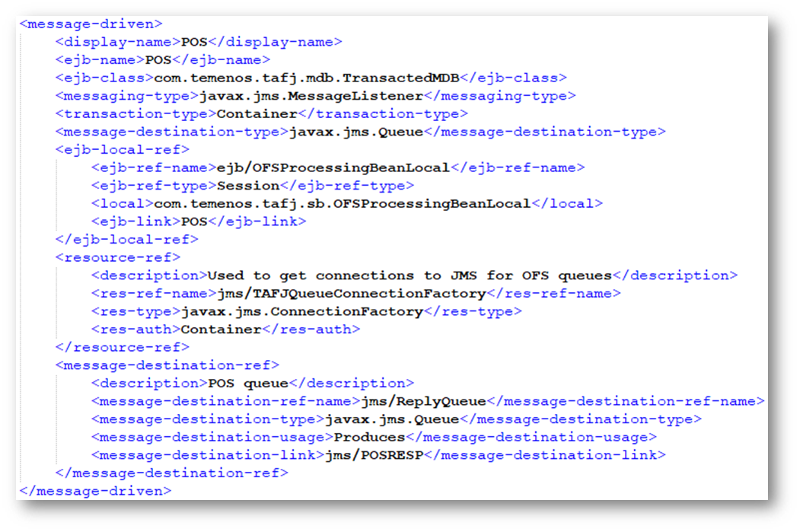800x532 pixels.
Task: Click the res-auth Container line
Action: 225,330
